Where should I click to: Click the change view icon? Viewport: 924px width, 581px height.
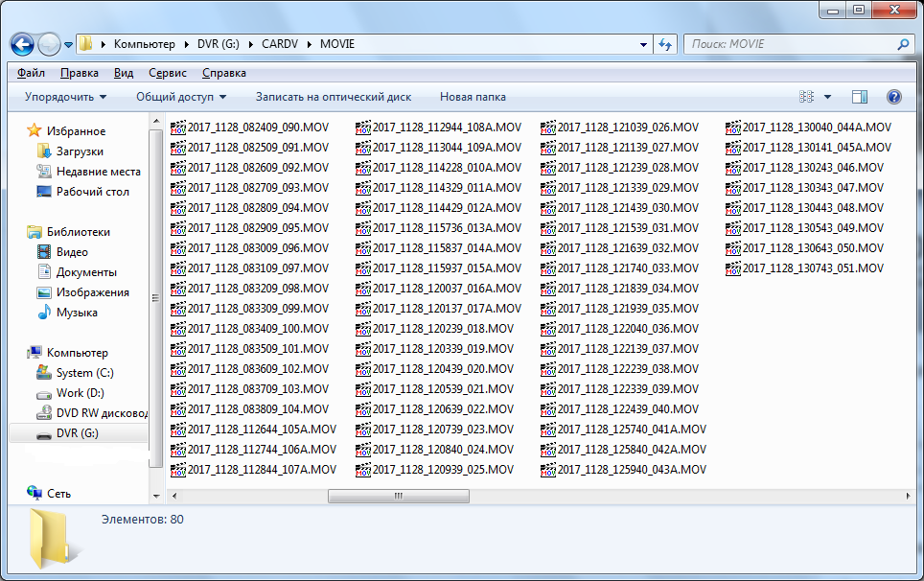[x=806, y=97]
